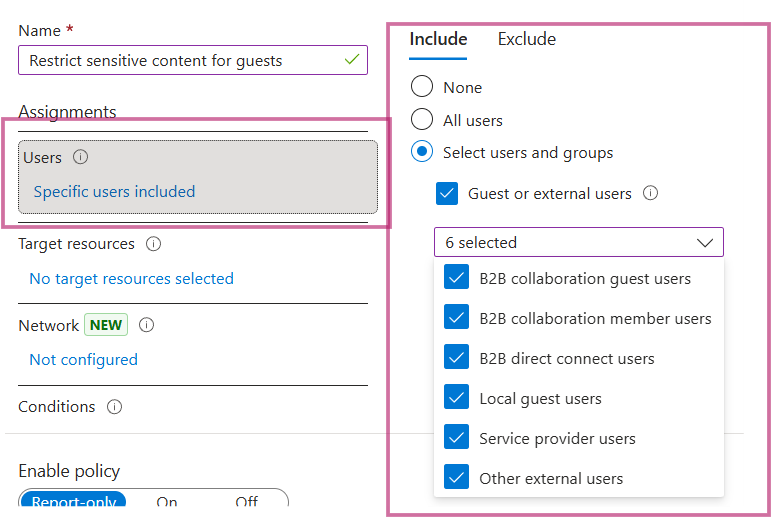Deselect Service provider users checkbox
771x517 pixels.
click(x=456, y=438)
